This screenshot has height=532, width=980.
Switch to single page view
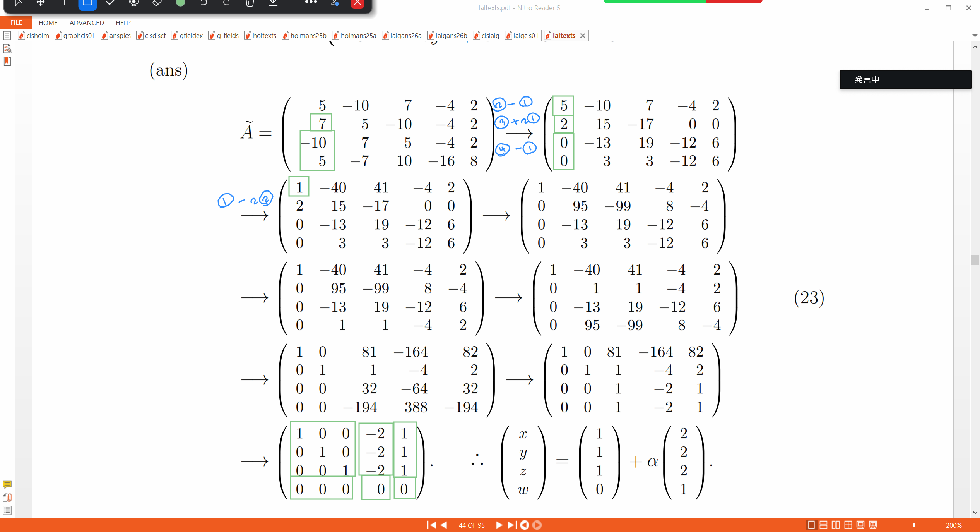click(811, 525)
